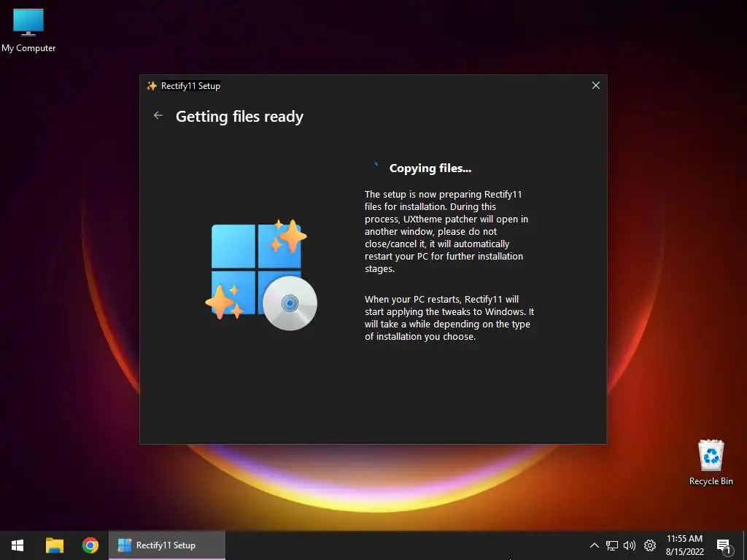
Task: Open the Windows Start menu
Action: click(18, 545)
